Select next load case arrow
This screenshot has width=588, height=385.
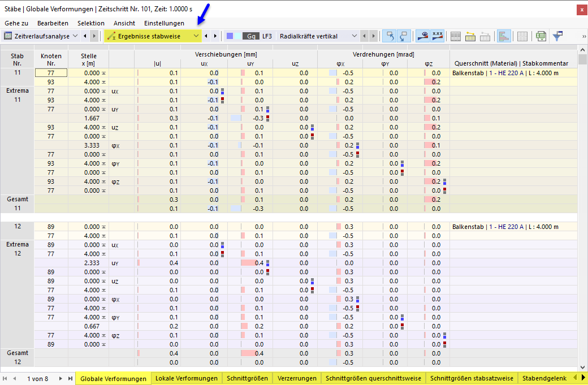pos(373,36)
